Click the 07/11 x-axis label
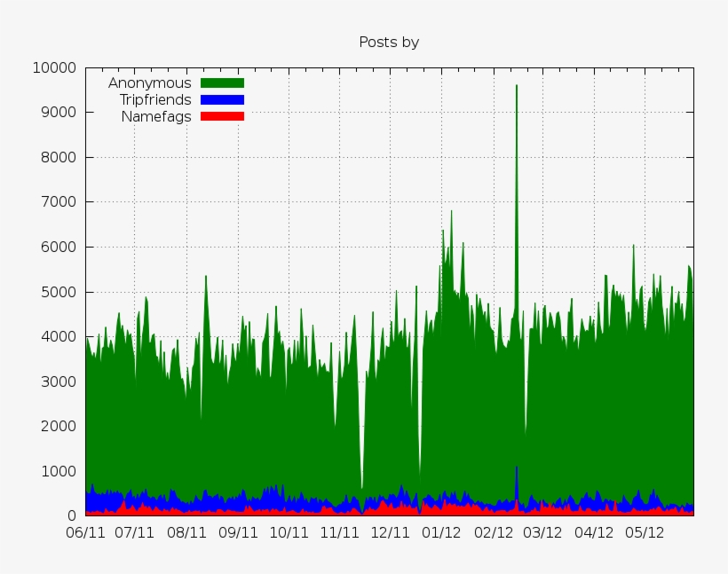Viewport: 728px width, 574px height. tap(134, 532)
